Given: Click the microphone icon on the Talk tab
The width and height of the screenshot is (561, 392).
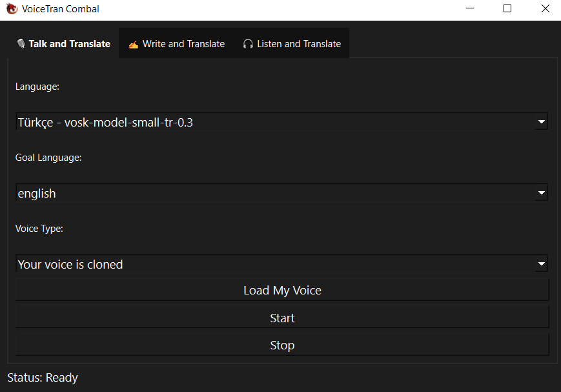Looking at the screenshot, I should (21, 44).
